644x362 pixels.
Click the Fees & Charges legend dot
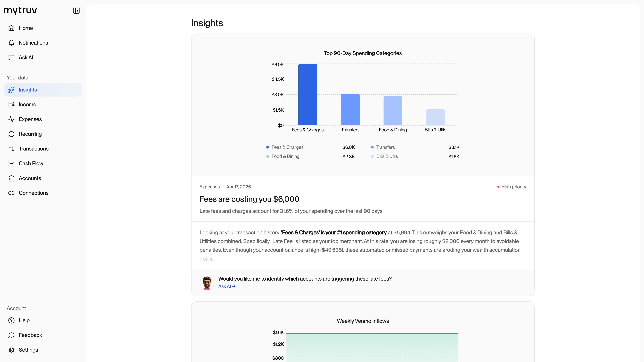pos(267,147)
